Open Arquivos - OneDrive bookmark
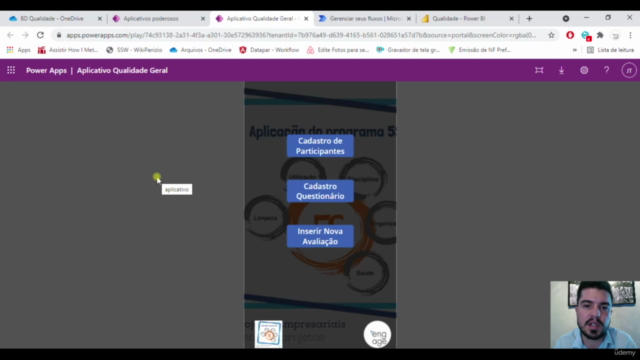This screenshot has width=640, height=360. [200, 50]
